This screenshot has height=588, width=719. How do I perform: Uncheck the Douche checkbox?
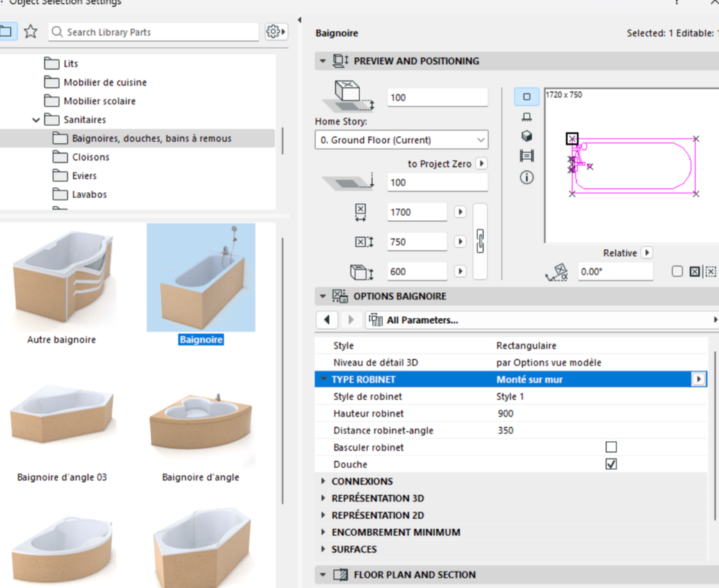(611, 464)
